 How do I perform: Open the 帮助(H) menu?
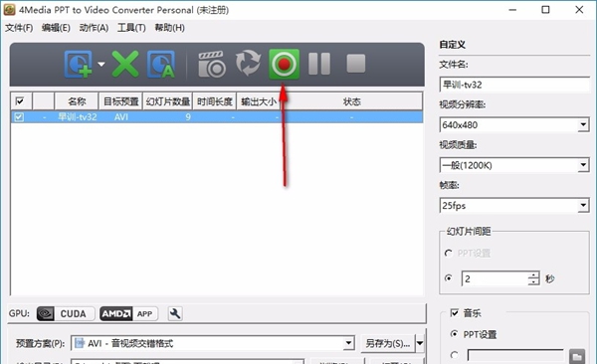pyautogui.click(x=169, y=28)
